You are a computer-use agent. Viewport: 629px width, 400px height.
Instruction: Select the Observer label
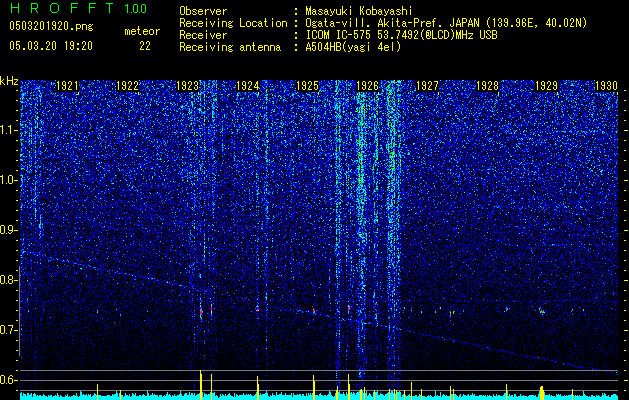[203, 11]
